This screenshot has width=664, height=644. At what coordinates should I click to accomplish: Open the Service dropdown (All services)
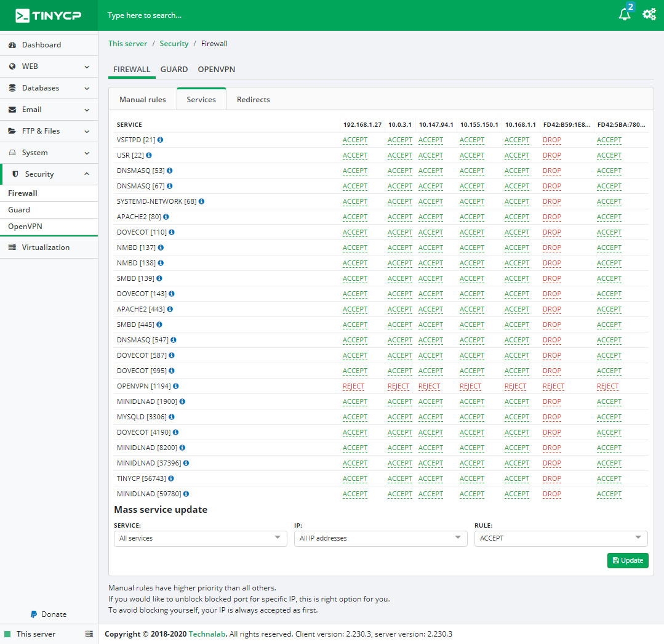click(x=200, y=539)
